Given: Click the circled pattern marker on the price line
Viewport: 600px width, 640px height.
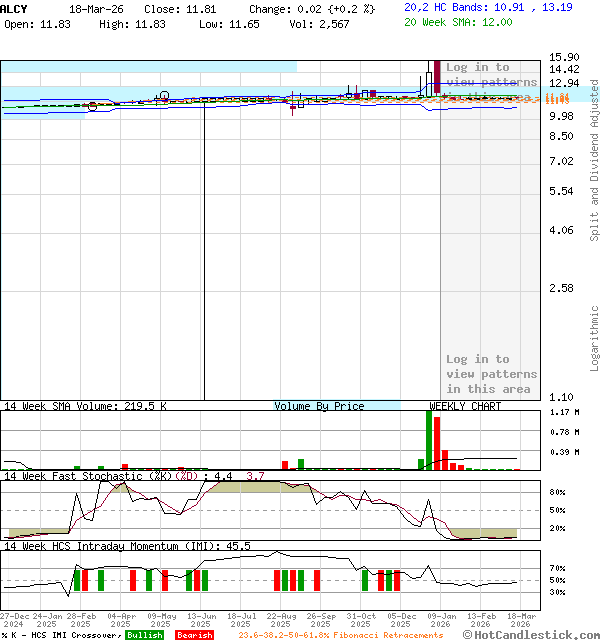Looking at the screenshot, I should coord(164,96).
